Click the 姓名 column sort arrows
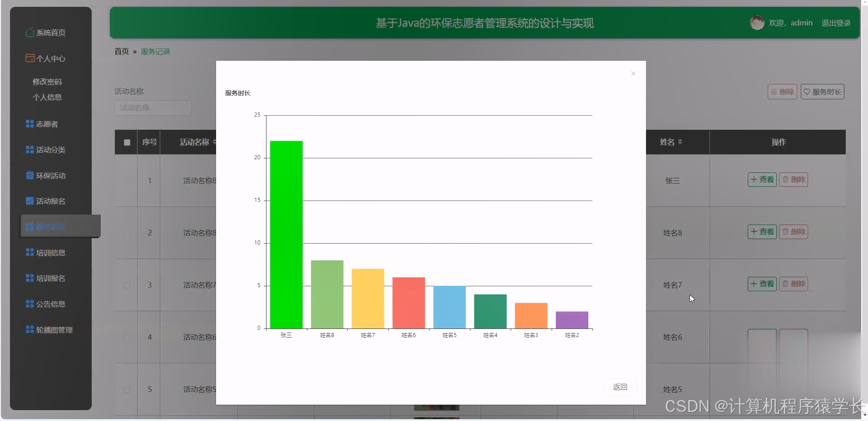The height and width of the screenshot is (421, 868). click(x=680, y=142)
